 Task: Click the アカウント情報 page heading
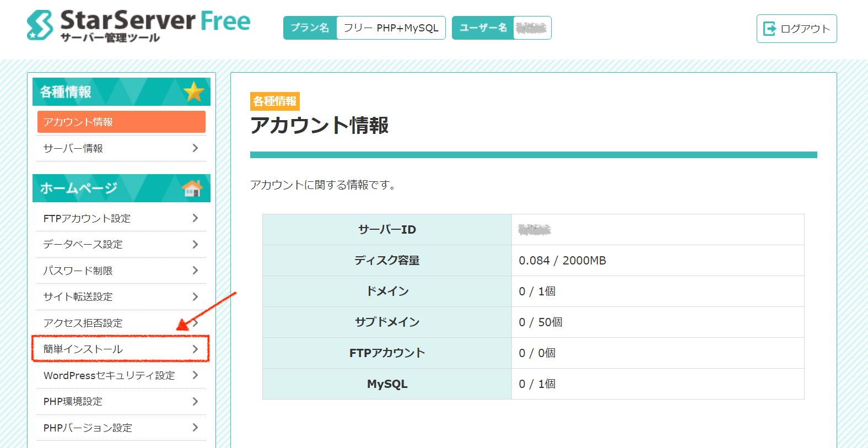[320, 125]
